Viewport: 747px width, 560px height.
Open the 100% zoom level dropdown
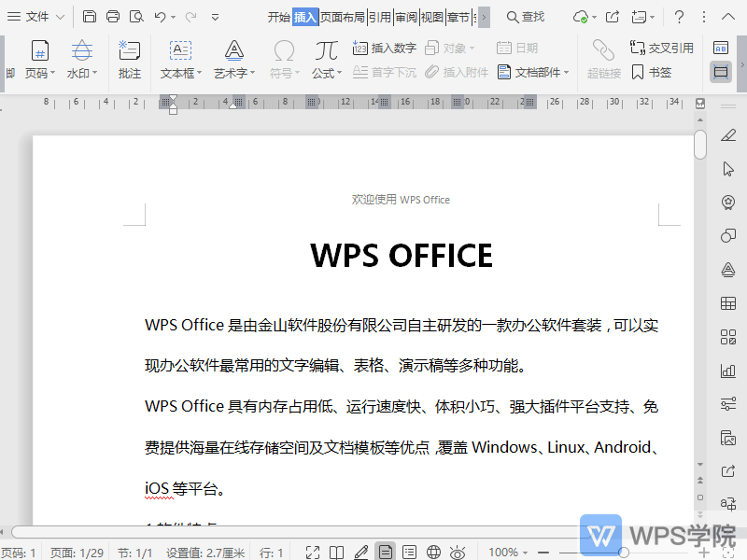click(509, 553)
